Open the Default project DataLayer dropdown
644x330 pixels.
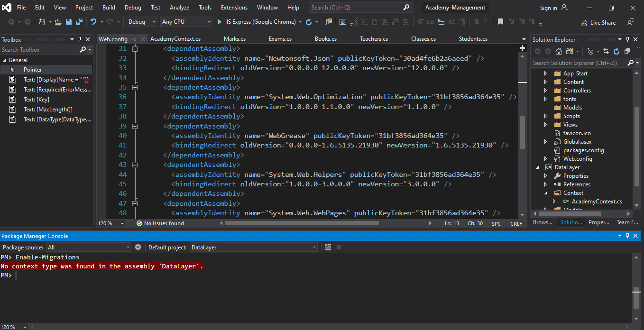coord(254,247)
